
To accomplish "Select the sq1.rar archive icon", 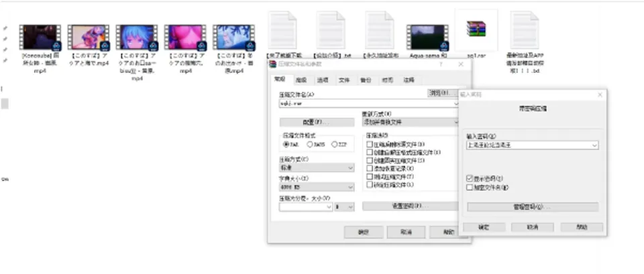I will pyautogui.click(x=476, y=29).
